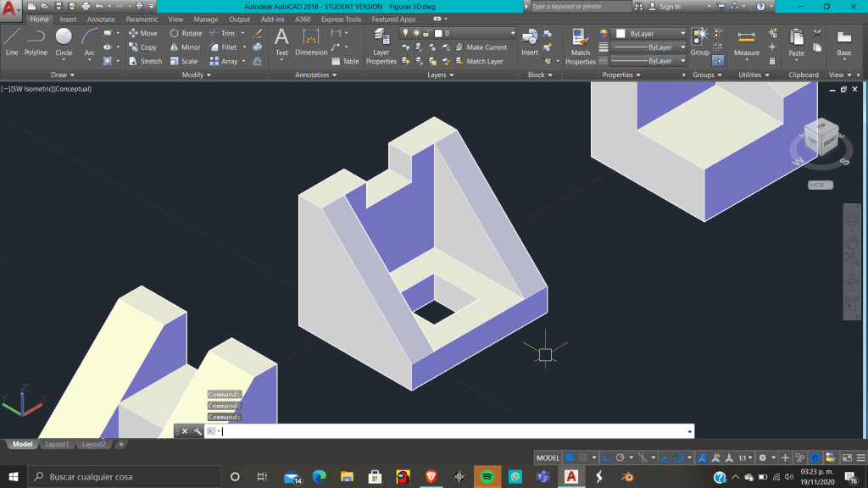Viewport: 868px width, 488px height.
Task: Open the ByLayer object color dropdown
Action: coord(648,34)
